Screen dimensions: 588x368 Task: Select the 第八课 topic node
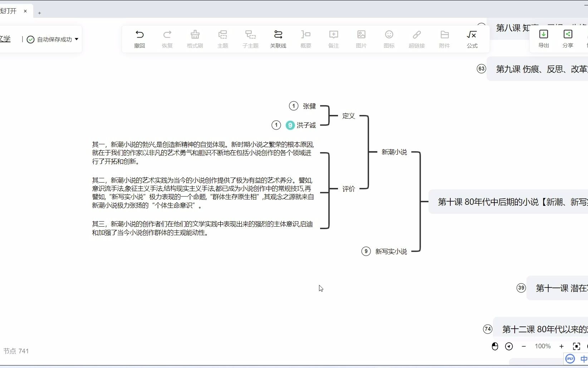tap(509, 29)
